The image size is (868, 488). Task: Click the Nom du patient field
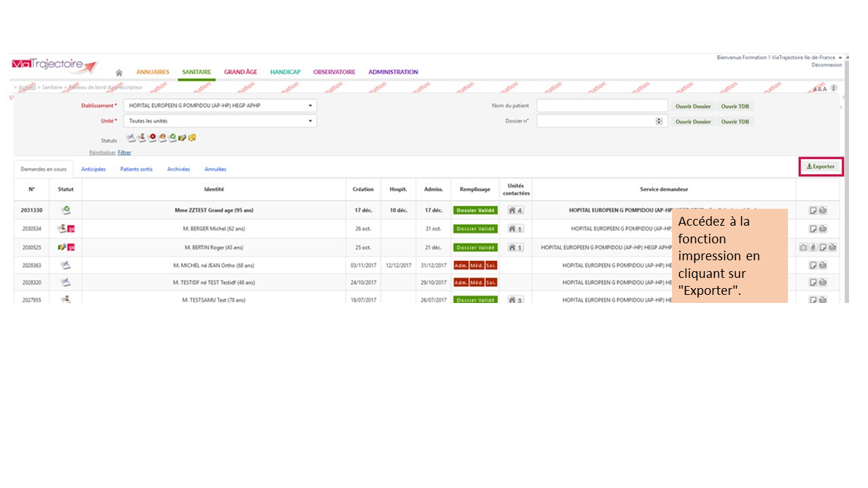pyautogui.click(x=602, y=106)
